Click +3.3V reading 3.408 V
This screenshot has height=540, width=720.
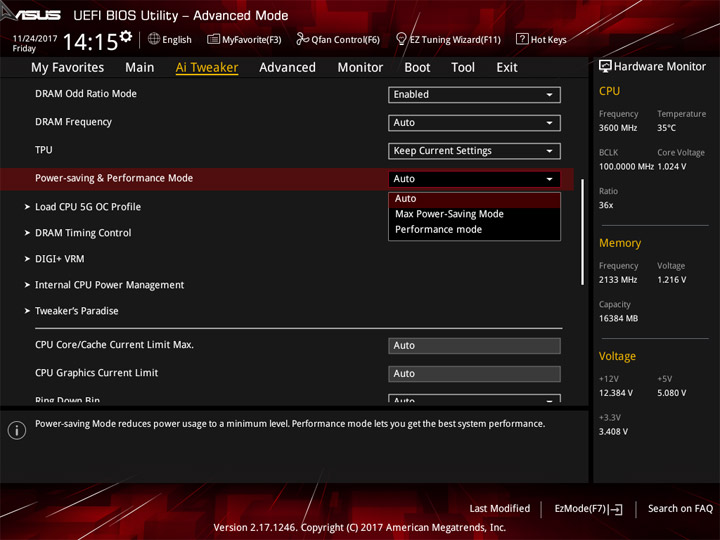pyautogui.click(x=613, y=432)
